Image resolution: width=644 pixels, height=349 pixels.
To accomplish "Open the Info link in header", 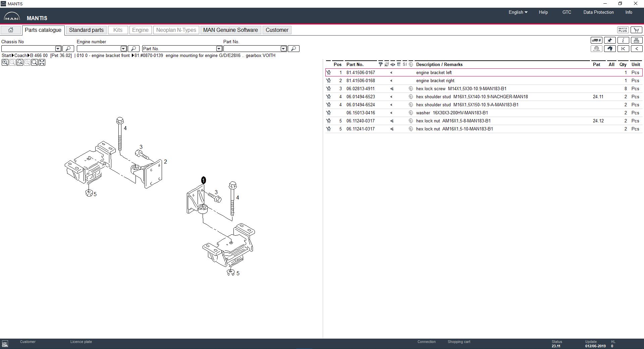I will 629,12.
